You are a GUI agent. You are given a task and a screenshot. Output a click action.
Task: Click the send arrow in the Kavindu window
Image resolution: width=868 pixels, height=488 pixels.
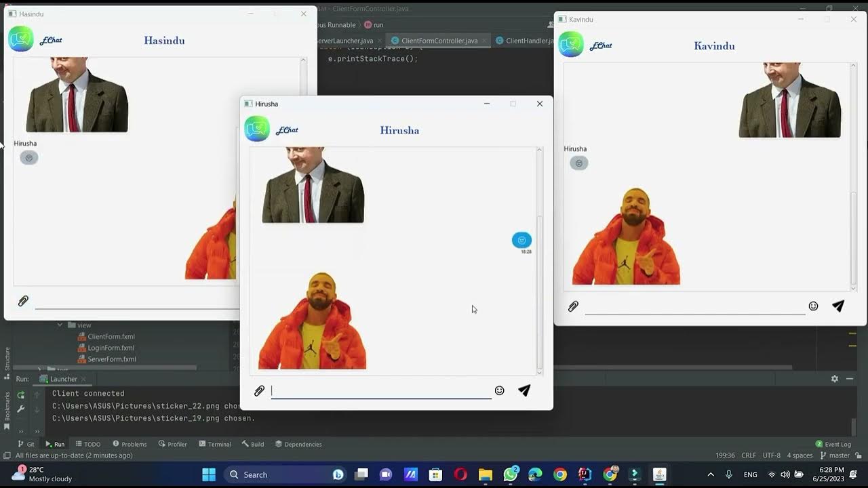pos(838,306)
